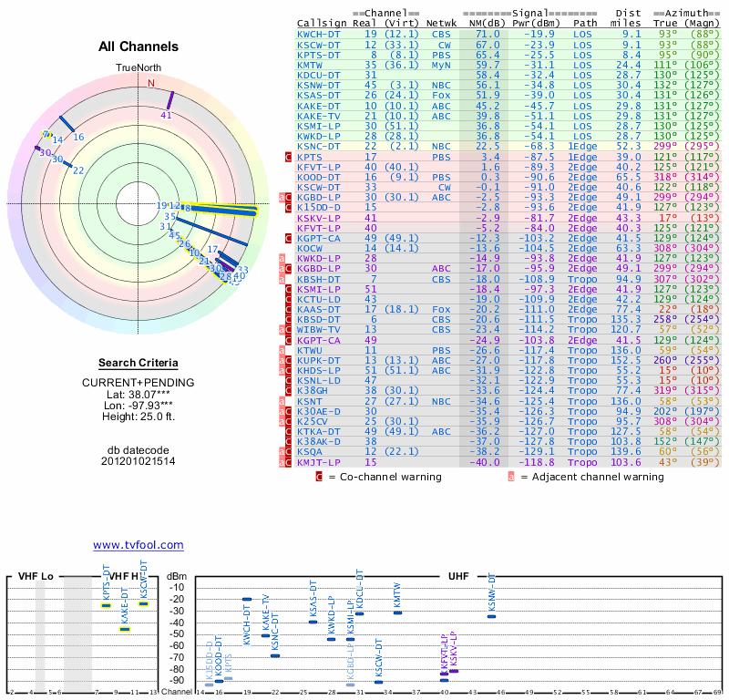Click the KWCH-DT callsign in the table
The width and height of the screenshot is (729, 700).
(x=318, y=35)
